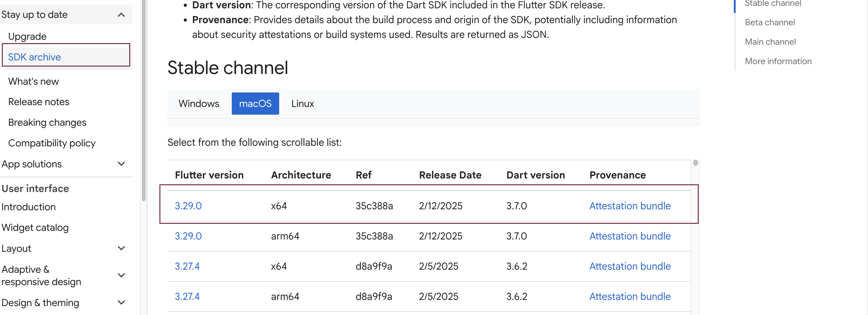Click the Architecture column header
This screenshot has width=868, height=315.
pyautogui.click(x=301, y=175)
